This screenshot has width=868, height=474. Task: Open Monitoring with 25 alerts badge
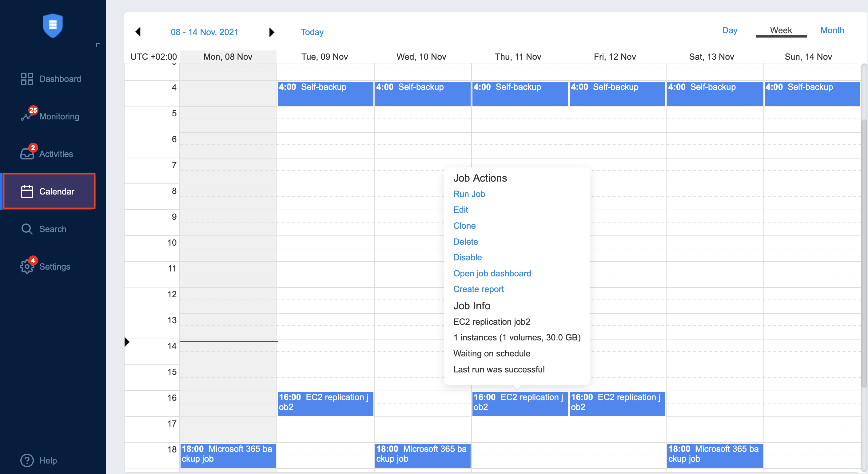[27, 116]
